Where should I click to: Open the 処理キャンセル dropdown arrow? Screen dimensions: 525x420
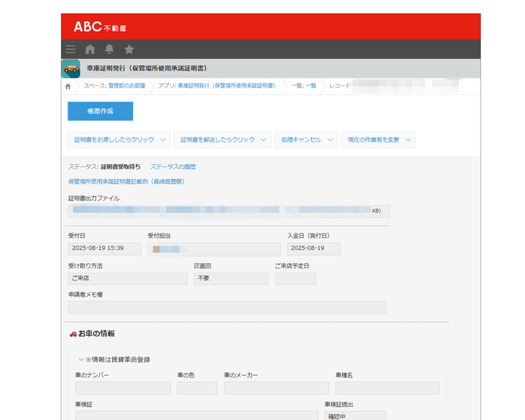pos(330,140)
